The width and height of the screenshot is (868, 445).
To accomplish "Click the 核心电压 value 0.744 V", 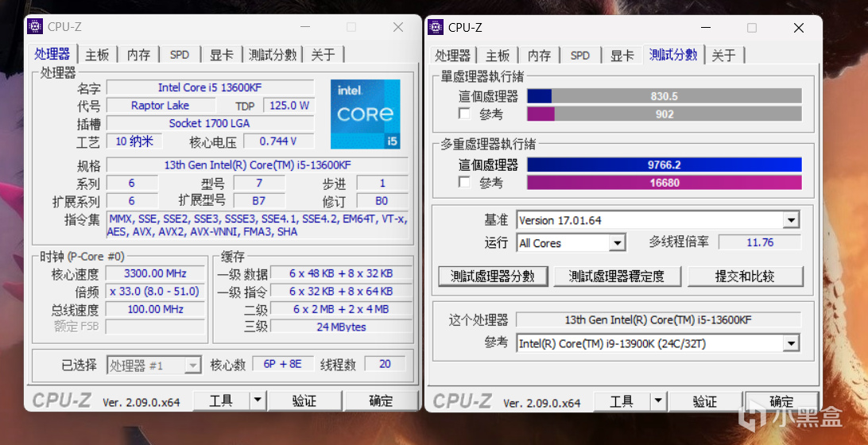I will click(278, 141).
